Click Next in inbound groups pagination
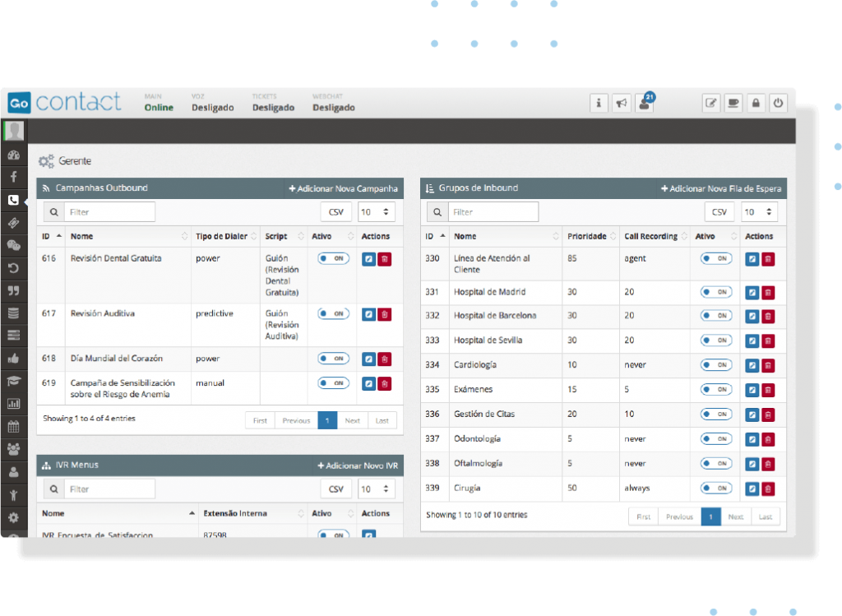The width and height of the screenshot is (842, 616). tap(736, 516)
